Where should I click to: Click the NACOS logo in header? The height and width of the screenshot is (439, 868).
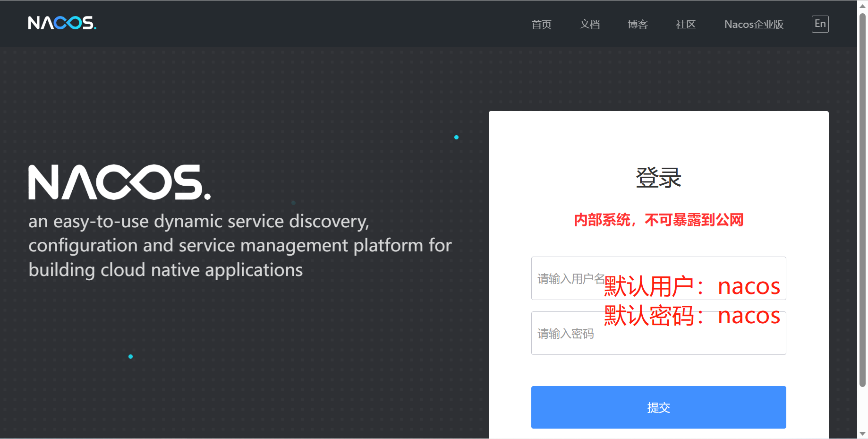point(62,23)
